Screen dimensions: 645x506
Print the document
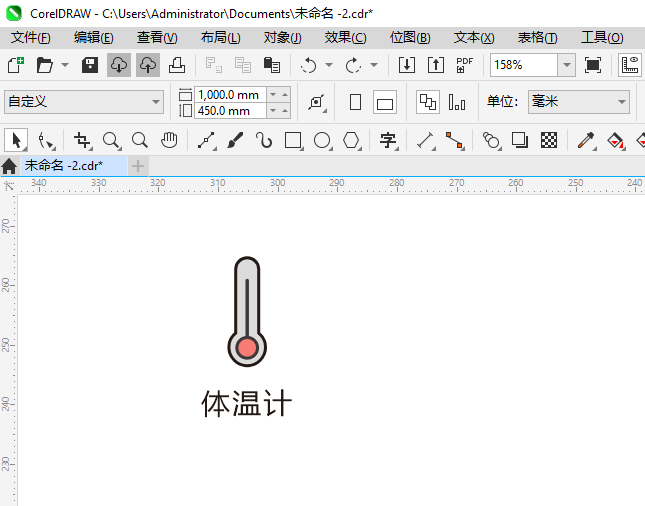click(x=177, y=65)
